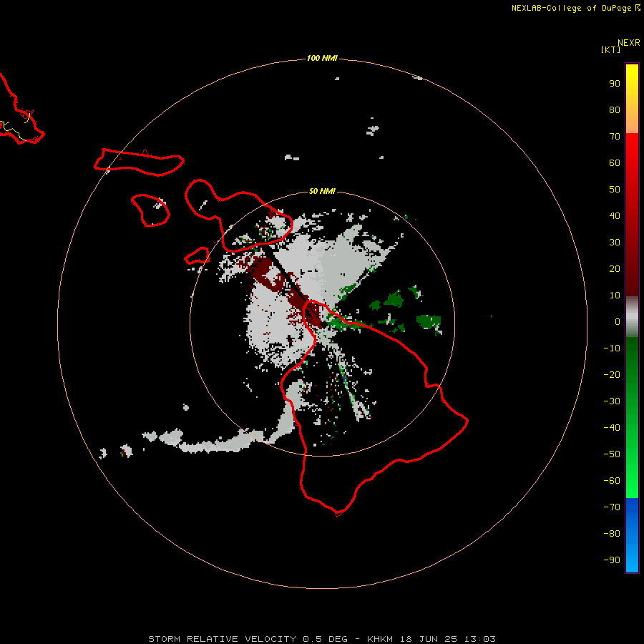Click the positive 30 scale value
Image resolution: width=644 pixels, height=644 pixels.
615,243
